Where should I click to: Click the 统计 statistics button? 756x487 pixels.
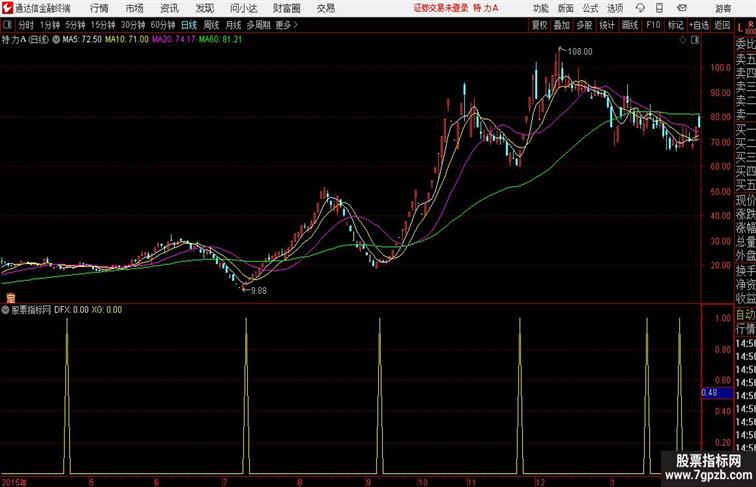click(x=607, y=25)
